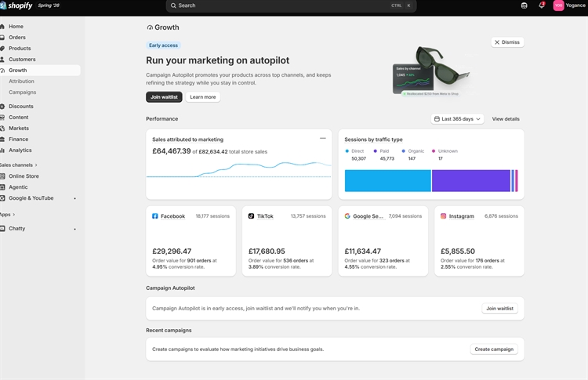
Task: Click the Finance bank icon in the sidebar
Action: (2, 139)
